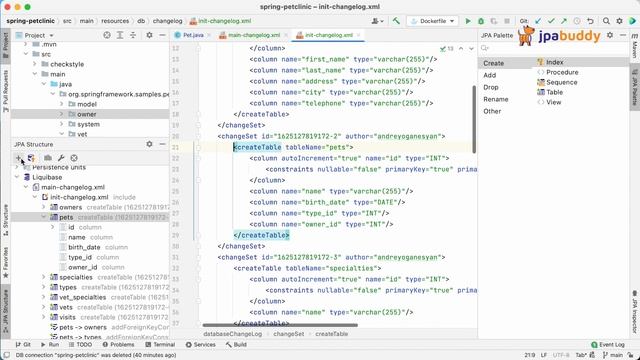This screenshot has width=640, height=360.
Task: Click the changeSet breadcrumb below the editor
Action: (289, 334)
